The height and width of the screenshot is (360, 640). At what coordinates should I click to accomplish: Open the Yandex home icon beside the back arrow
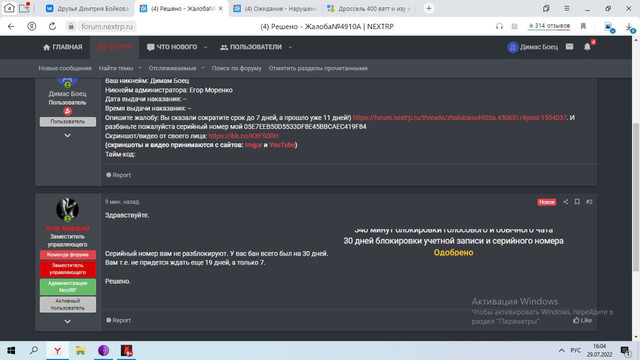point(31,27)
